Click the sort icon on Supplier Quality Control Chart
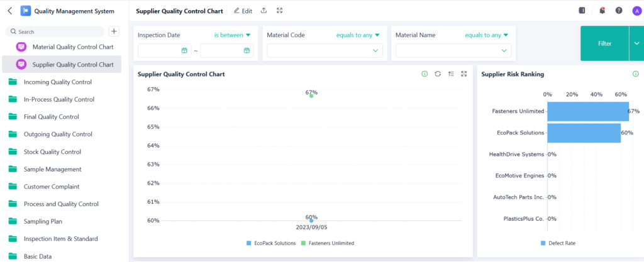The height and width of the screenshot is (262, 644). point(451,74)
